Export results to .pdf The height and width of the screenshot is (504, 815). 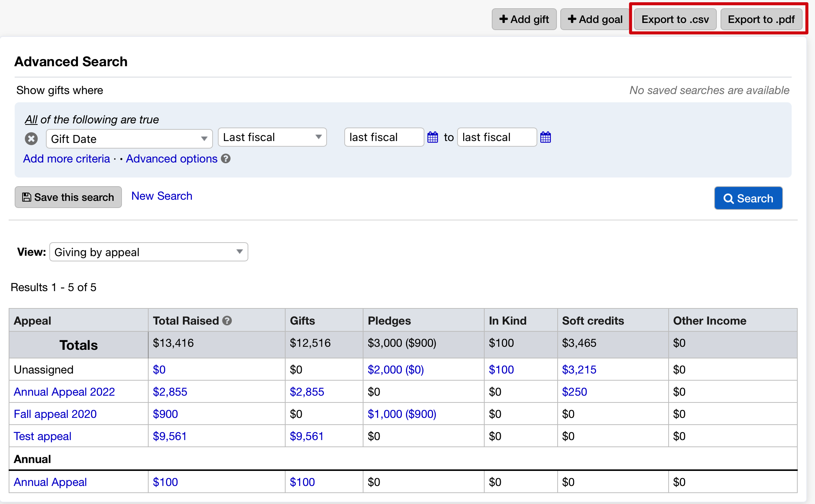tap(762, 19)
